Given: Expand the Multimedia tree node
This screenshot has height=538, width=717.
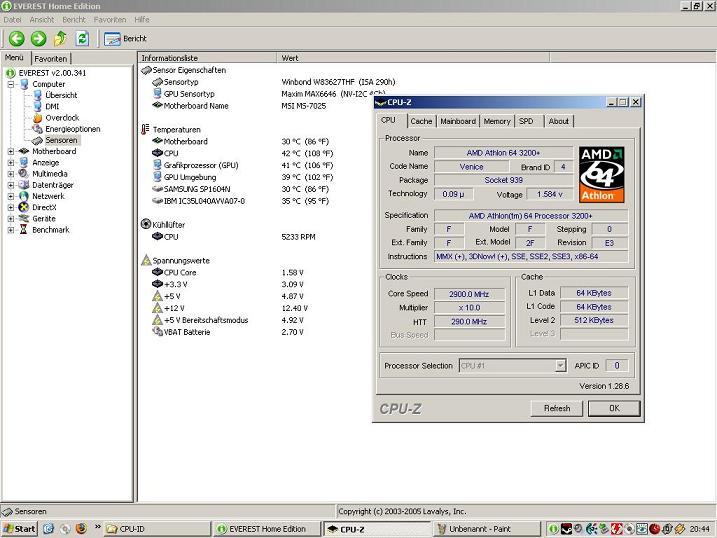Looking at the screenshot, I should pos(11,174).
